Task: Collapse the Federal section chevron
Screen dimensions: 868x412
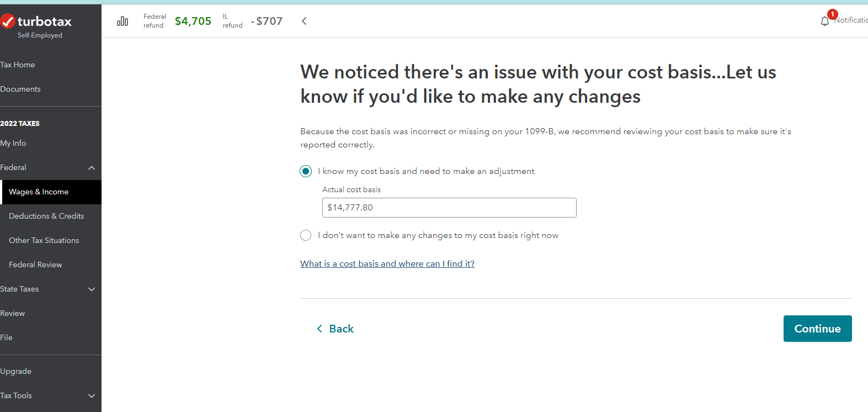Action: click(x=92, y=168)
